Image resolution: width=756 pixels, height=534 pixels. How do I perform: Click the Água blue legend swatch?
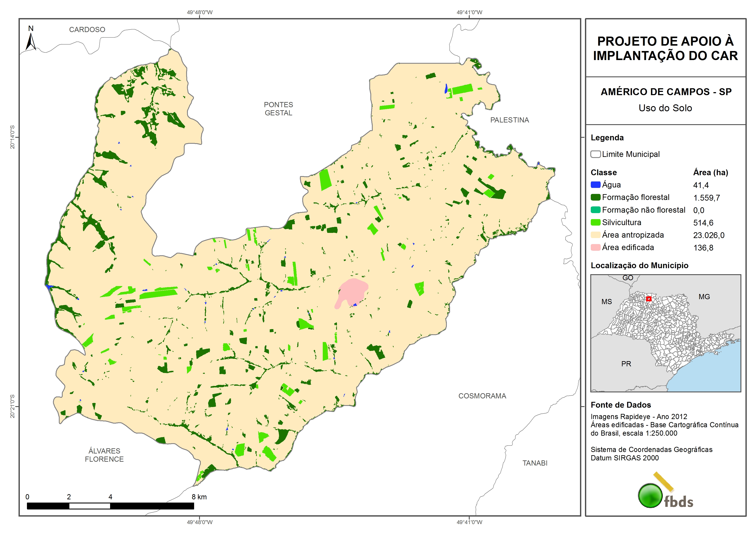point(595,185)
